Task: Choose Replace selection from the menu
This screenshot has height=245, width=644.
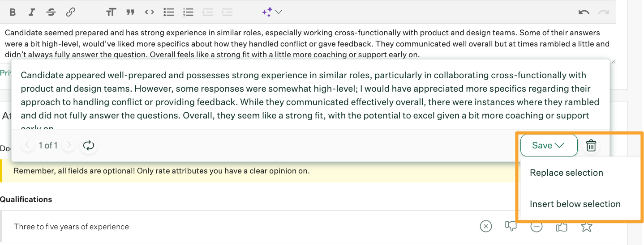Action: (566, 173)
